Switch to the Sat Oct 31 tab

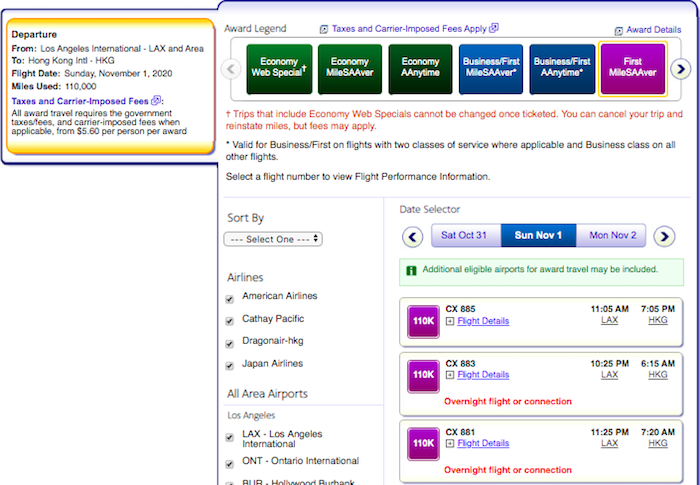[466, 235]
